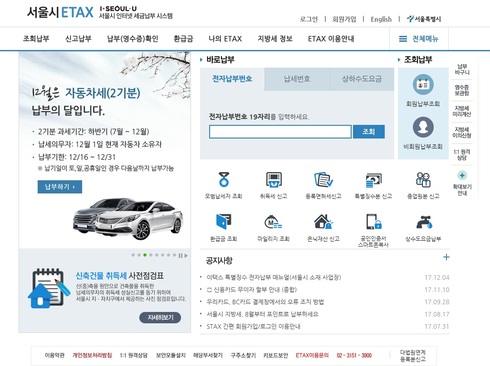The height and width of the screenshot is (366, 490).
Task: Switch to the 납세번호 tab
Action: [297, 79]
